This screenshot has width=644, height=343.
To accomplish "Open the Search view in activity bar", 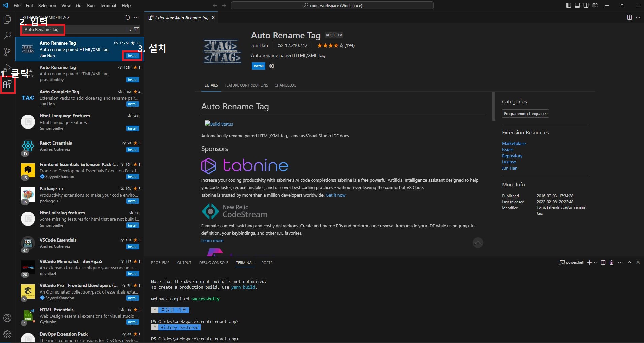I will pos(7,36).
